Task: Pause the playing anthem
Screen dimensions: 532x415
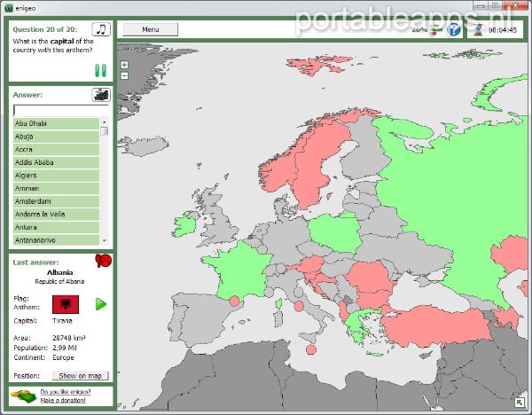Action: (101, 71)
